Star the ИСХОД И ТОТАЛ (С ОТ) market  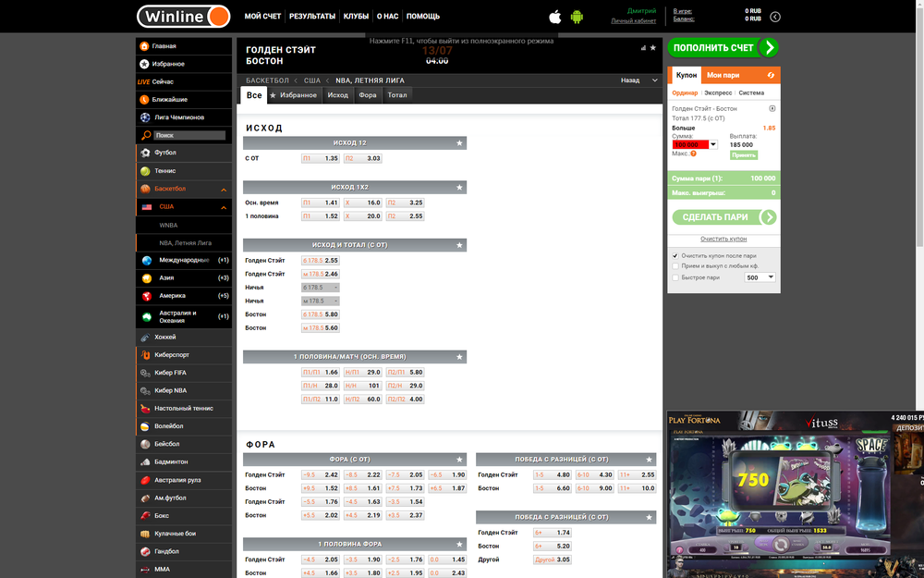[459, 245]
